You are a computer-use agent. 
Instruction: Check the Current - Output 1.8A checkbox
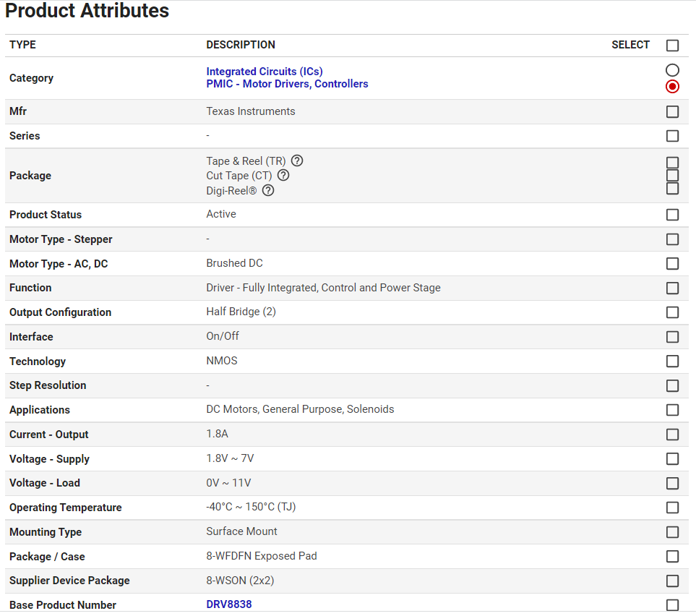point(672,435)
